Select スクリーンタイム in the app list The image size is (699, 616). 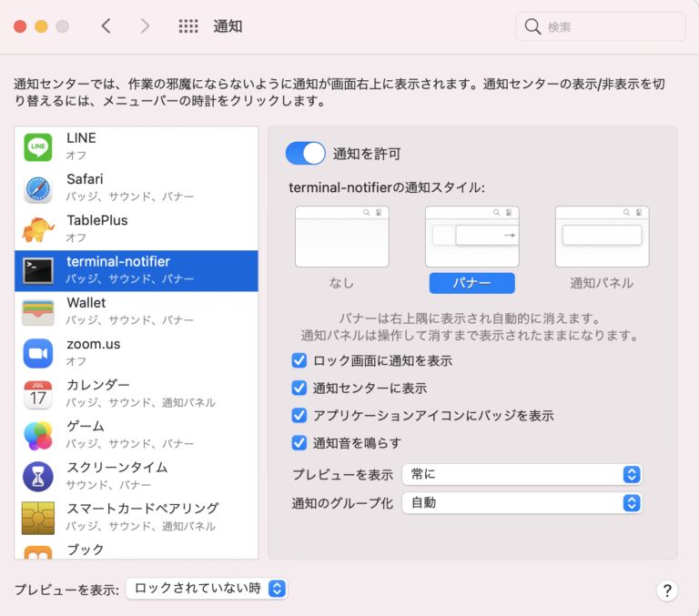pyautogui.click(x=137, y=477)
